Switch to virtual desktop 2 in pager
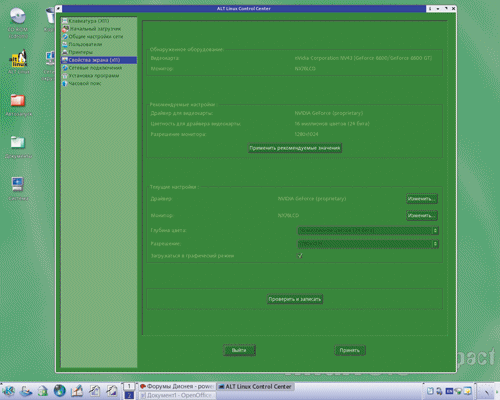This screenshot has height=400, width=500. (x=129, y=395)
